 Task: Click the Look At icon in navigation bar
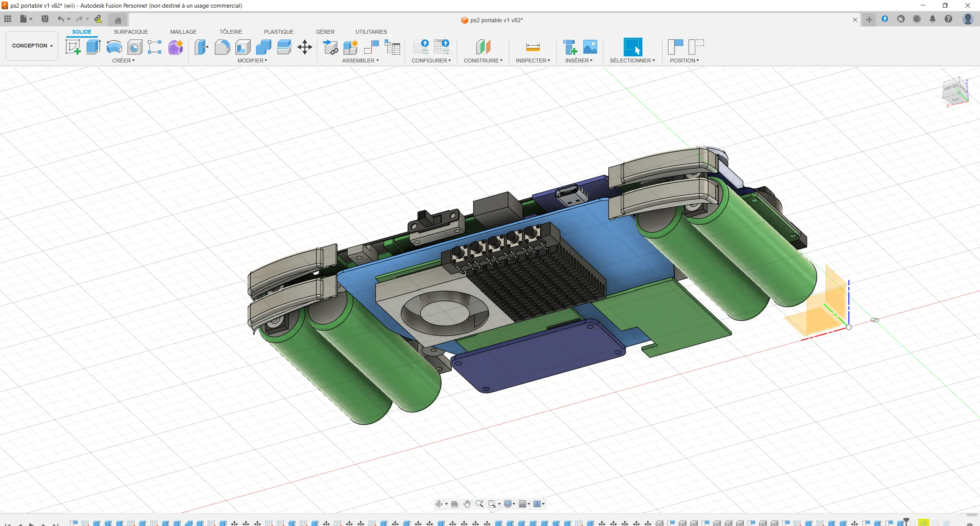click(454, 504)
